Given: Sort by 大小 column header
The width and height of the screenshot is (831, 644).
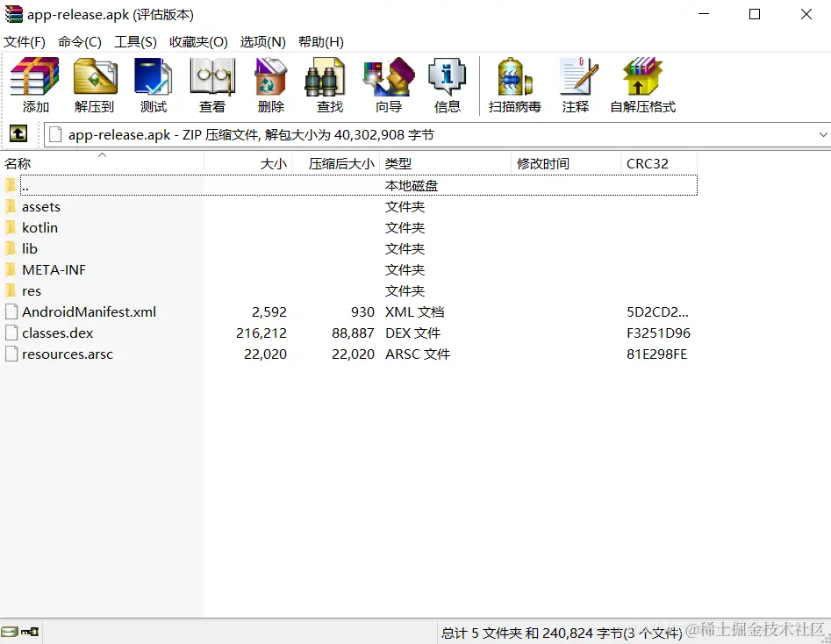Looking at the screenshot, I should click(248, 163).
